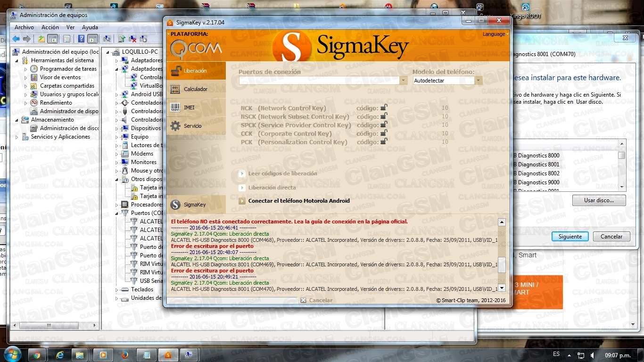Expand Servicios y Aplicaciones node
The image size is (644, 362).
click(17, 137)
